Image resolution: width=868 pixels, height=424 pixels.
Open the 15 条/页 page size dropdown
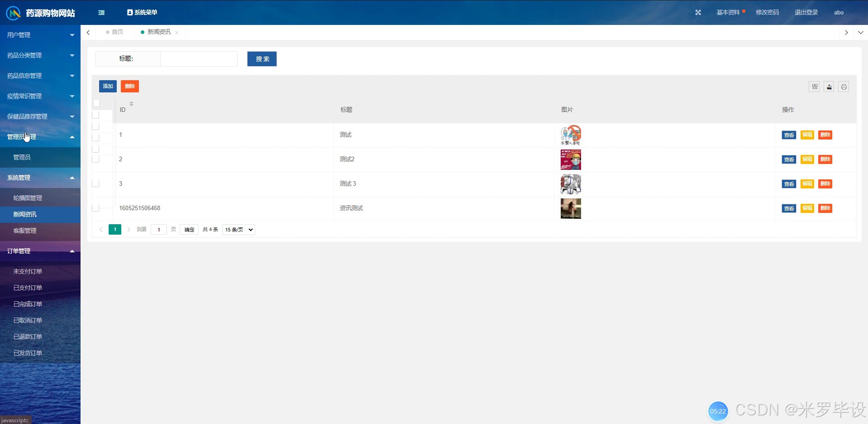pyautogui.click(x=238, y=230)
